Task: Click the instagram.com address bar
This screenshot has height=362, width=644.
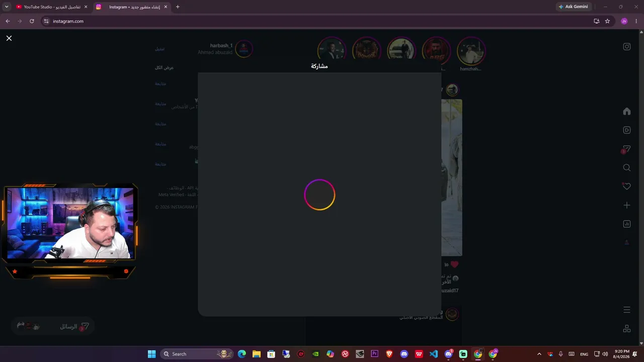Action: click(317, 21)
